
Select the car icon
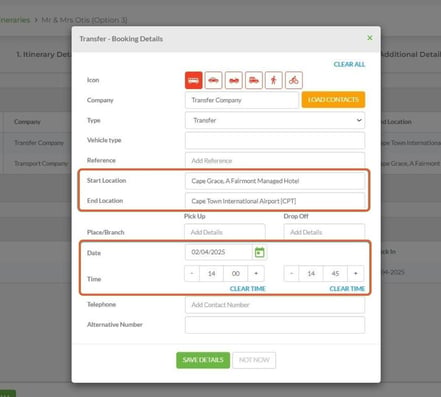click(213, 80)
